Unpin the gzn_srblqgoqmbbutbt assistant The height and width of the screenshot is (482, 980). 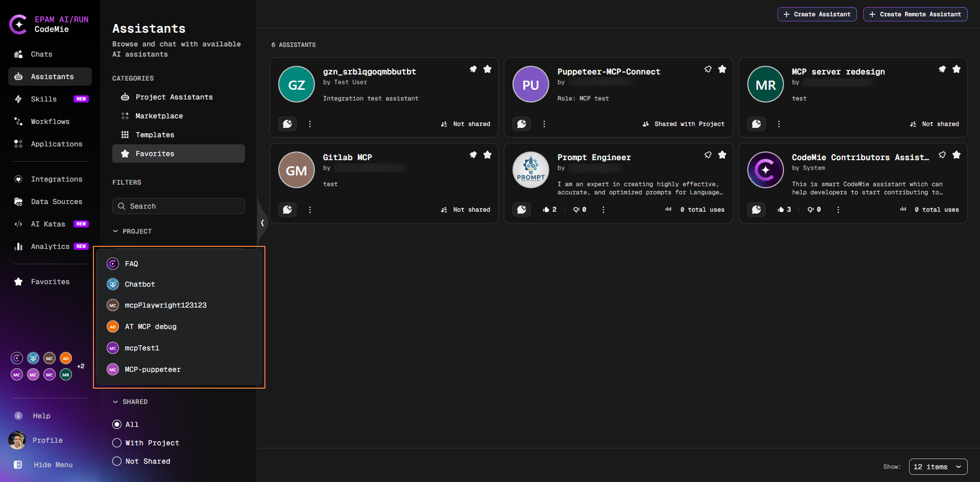[x=473, y=69]
